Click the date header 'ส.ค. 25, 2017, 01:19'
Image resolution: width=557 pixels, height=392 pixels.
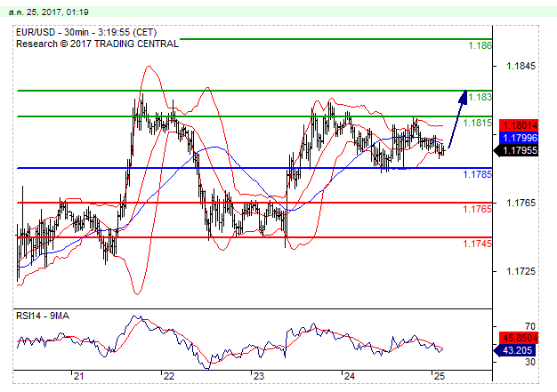pyautogui.click(x=49, y=12)
